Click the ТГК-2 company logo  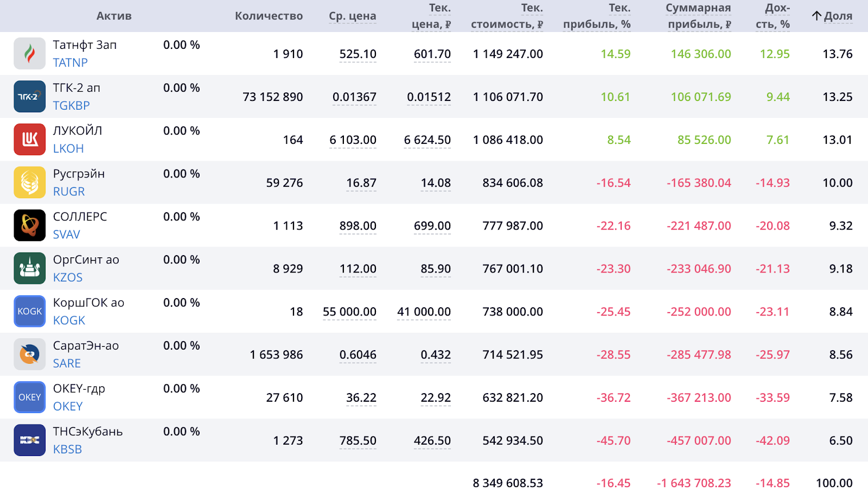point(29,97)
